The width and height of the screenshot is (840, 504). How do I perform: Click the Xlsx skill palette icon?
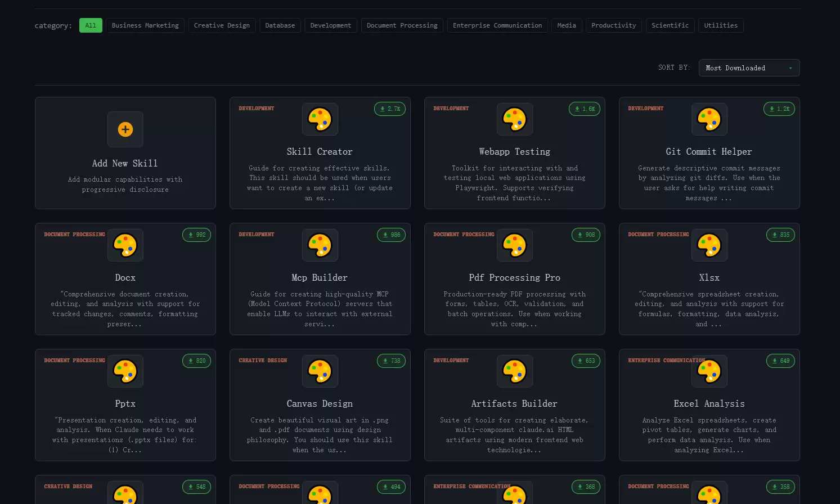(x=709, y=245)
